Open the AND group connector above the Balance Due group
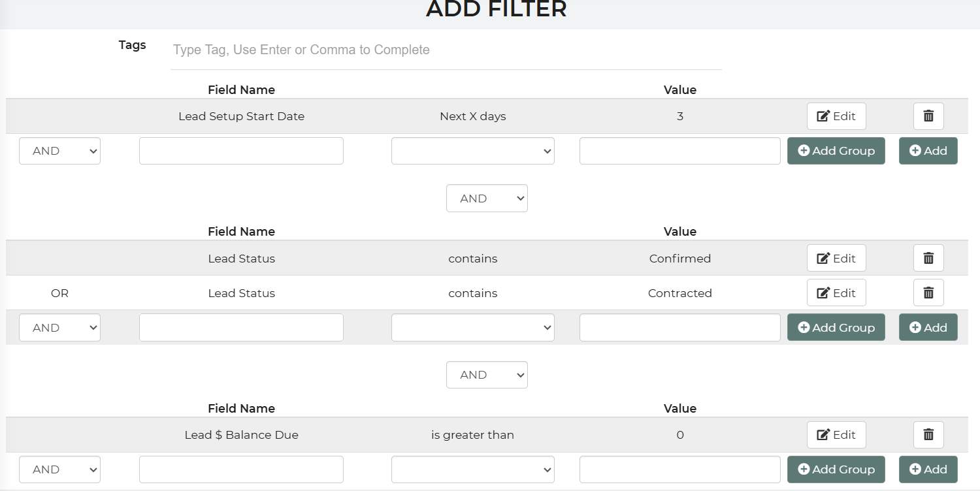 (x=487, y=375)
